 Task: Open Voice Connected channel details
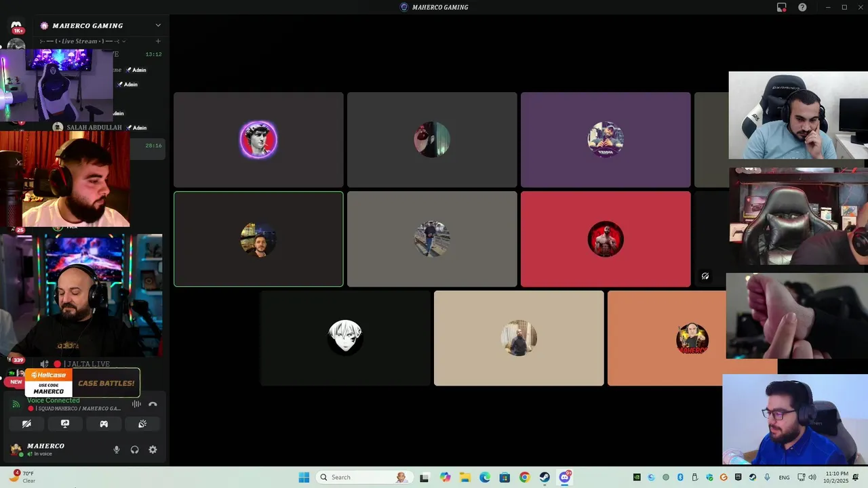(x=54, y=401)
